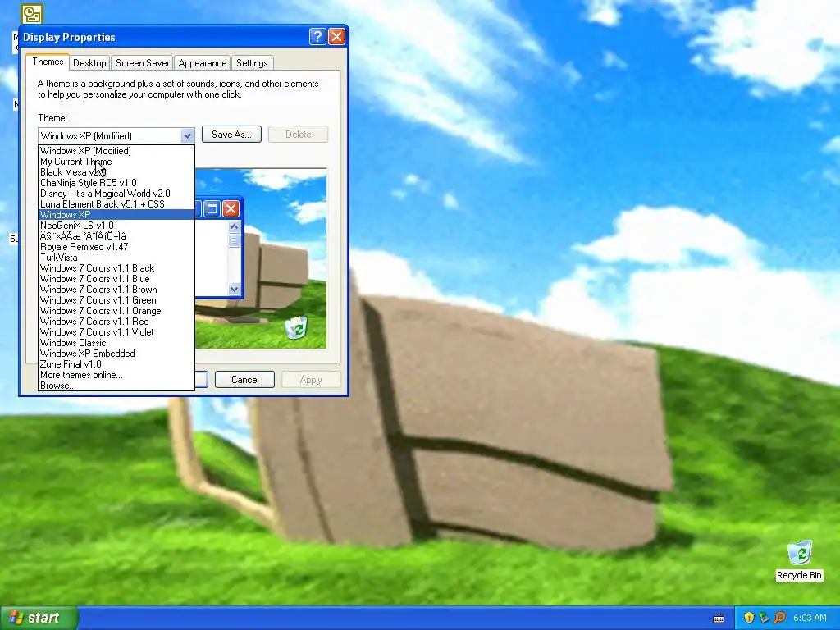
Task: Select Windows 7 Colors v1.1 Blue
Action: pos(116,279)
